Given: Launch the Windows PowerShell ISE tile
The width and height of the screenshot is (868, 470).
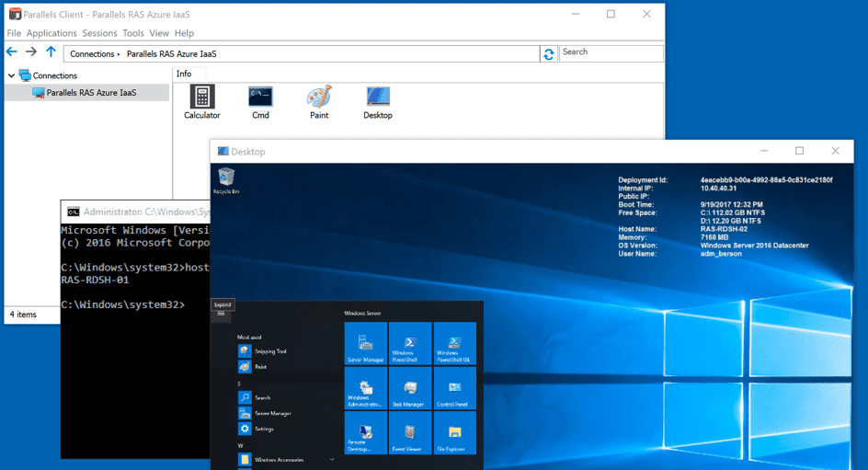Looking at the screenshot, I should click(x=454, y=343).
